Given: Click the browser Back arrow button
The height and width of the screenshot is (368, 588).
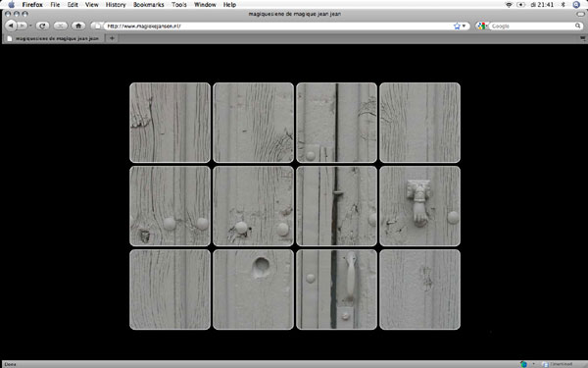Looking at the screenshot, I should [11, 26].
